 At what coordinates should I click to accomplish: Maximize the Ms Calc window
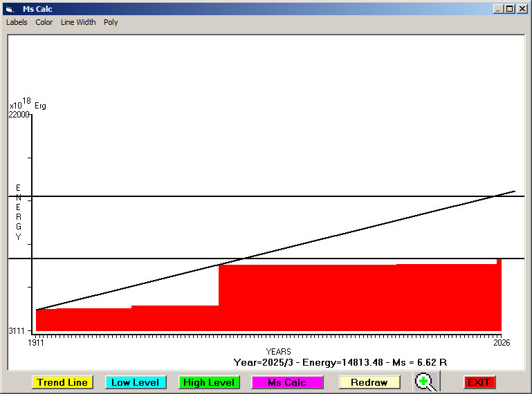[510, 9]
